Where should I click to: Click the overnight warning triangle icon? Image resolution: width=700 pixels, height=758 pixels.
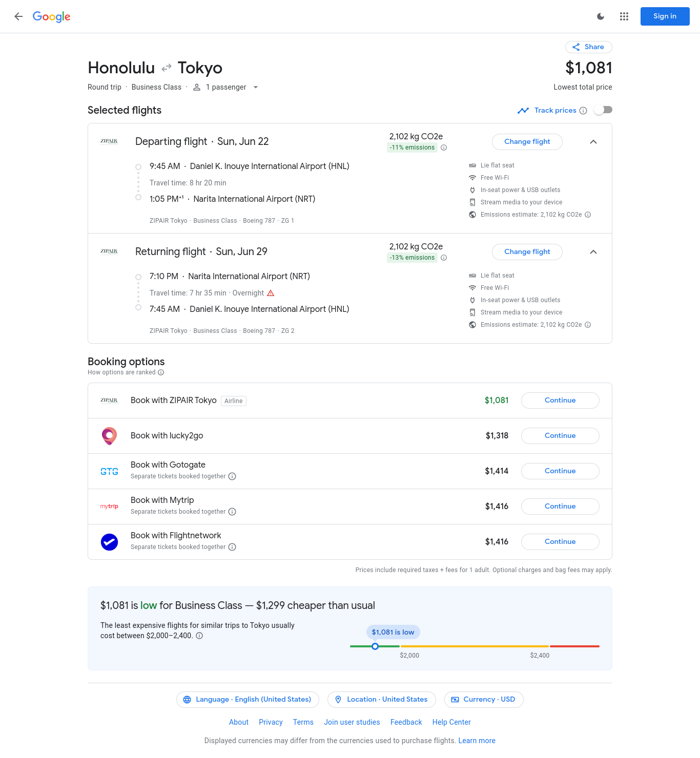pyautogui.click(x=271, y=293)
